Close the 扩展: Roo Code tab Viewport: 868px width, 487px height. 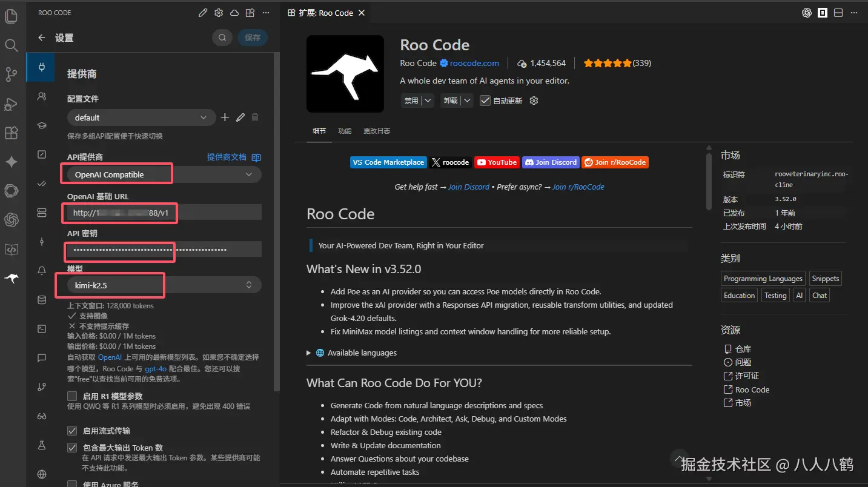pos(362,13)
